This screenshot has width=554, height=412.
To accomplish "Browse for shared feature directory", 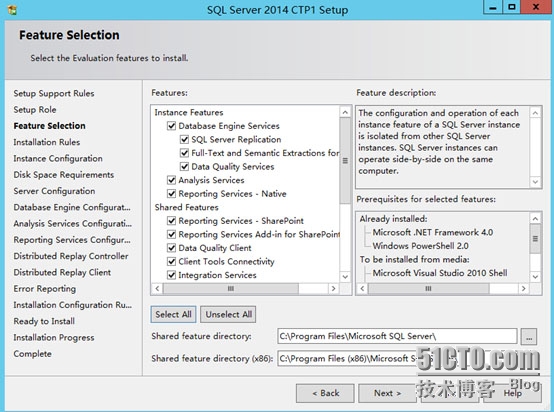I will pyautogui.click(x=529, y=336).
